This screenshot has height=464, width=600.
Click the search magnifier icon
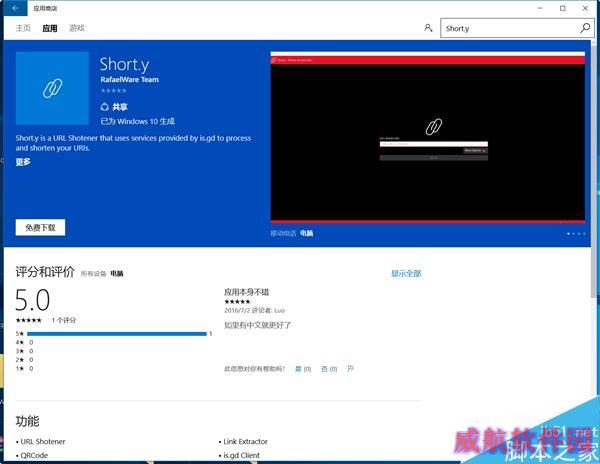tap(585, 28)
